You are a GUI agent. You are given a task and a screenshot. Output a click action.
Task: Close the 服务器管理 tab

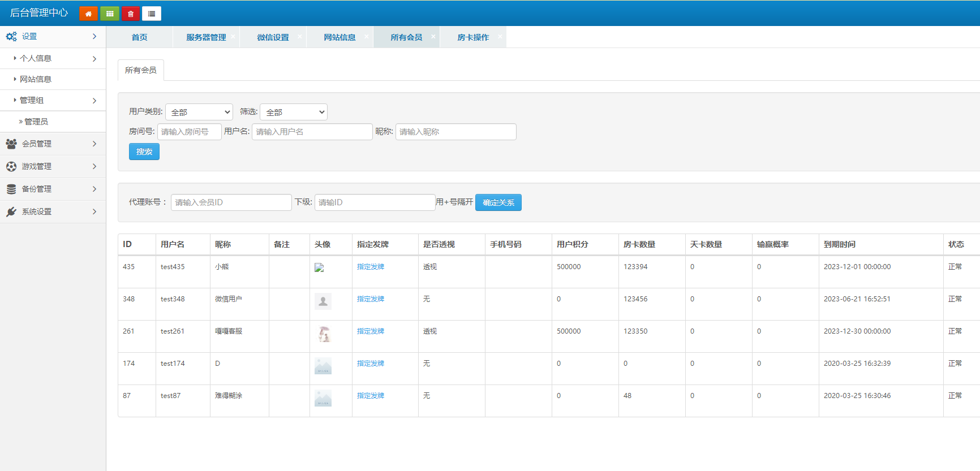click(233, 37)
